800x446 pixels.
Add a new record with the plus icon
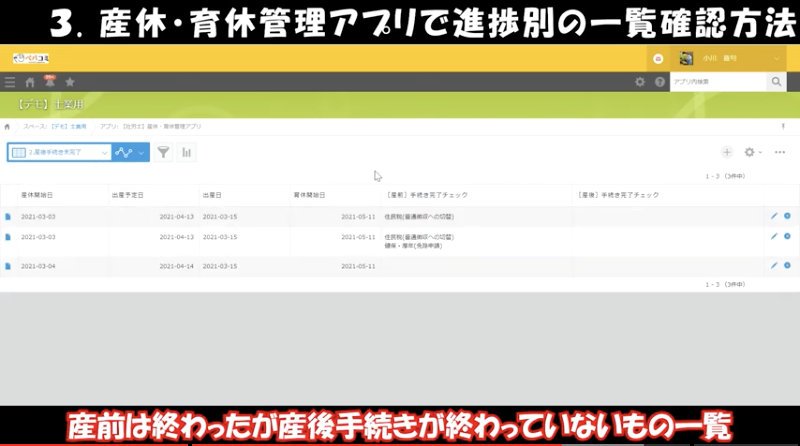pos(727,152)
